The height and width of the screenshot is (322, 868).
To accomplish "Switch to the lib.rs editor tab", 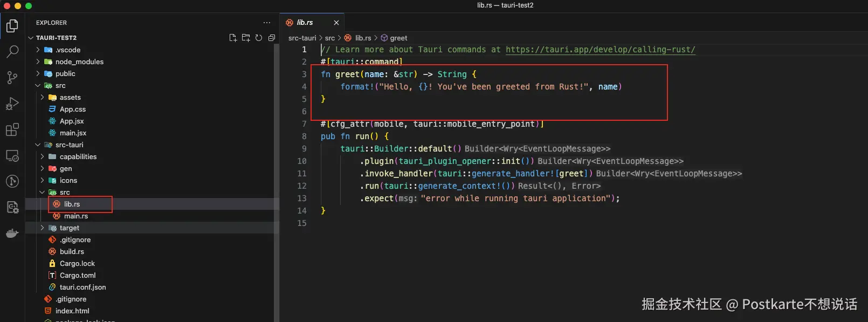I will tap(305, 23).
